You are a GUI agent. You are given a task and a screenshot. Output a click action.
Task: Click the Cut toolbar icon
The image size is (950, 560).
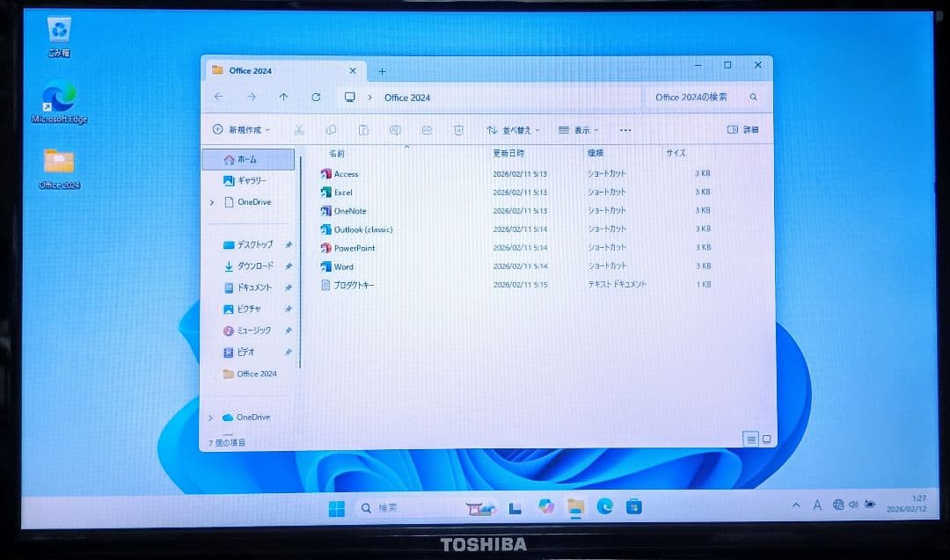click(x=299, y=130)
